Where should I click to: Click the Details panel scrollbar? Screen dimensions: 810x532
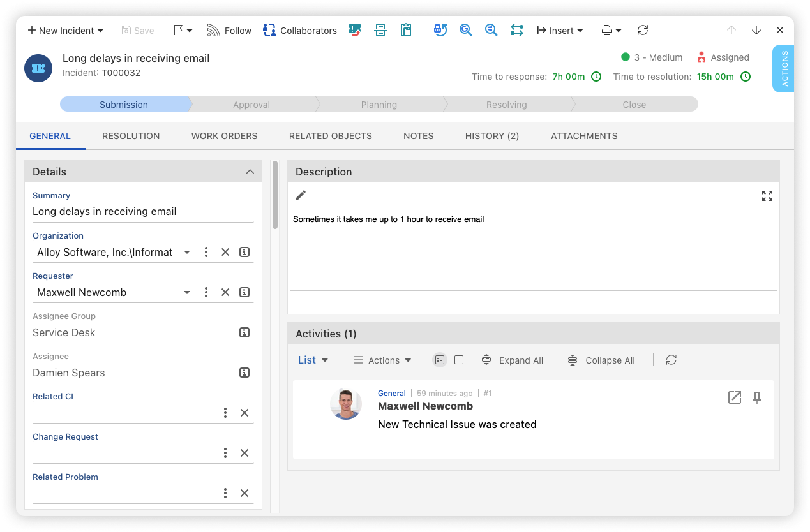click(x=275, y=195)
